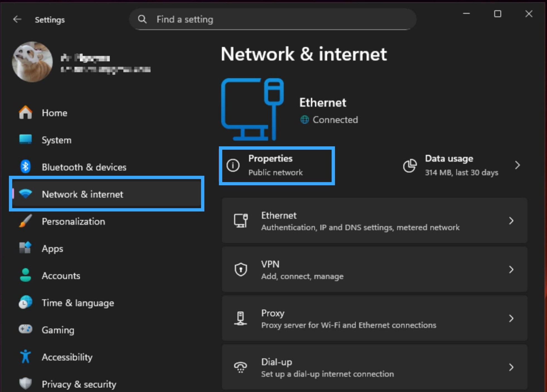
Task: Click the Bluetooth icon in sidebar
Action: tap(25, 167)
